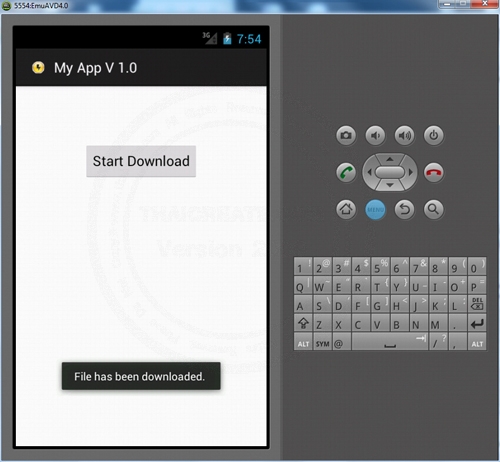Click the space bar key

(x=390, y=343)
